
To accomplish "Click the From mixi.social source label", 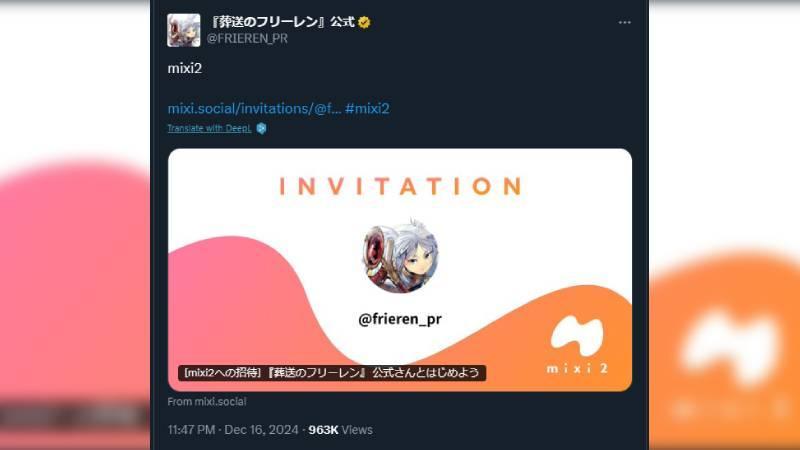I will (207, 402).
